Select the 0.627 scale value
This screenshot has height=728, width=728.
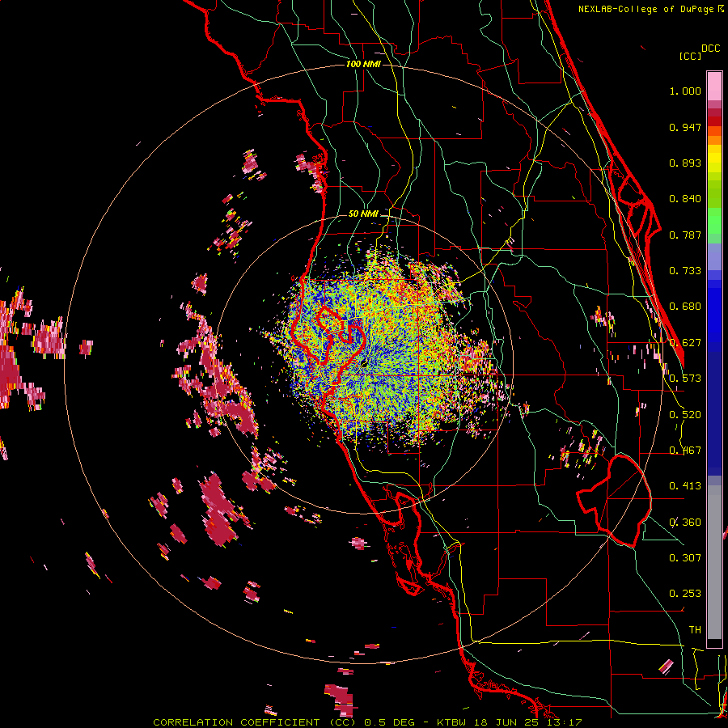(685, 343)
